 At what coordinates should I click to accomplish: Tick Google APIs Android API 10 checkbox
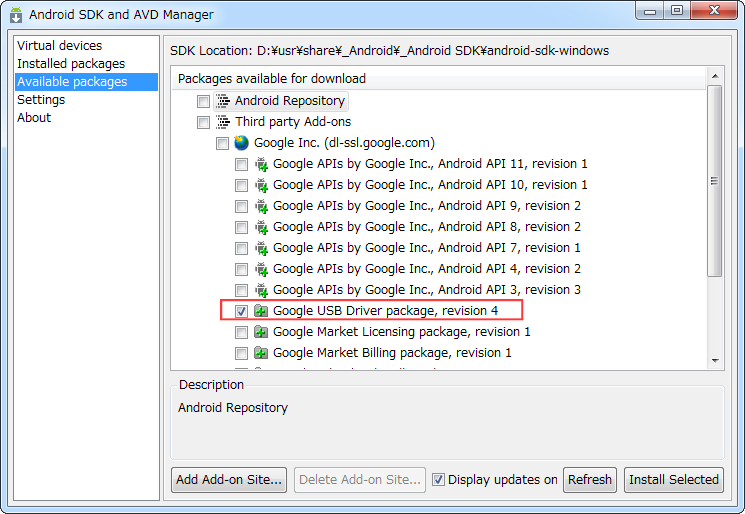coord(241,185)
